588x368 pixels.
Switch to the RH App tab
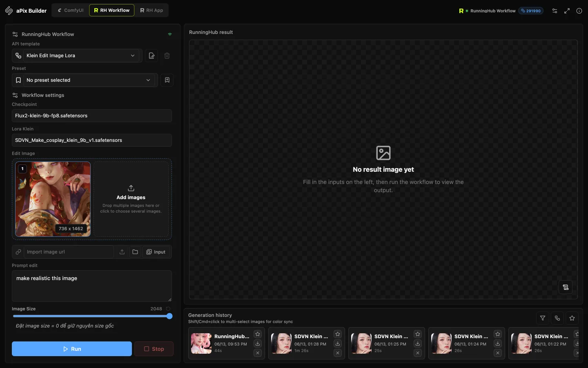click(x=151, y=10)
